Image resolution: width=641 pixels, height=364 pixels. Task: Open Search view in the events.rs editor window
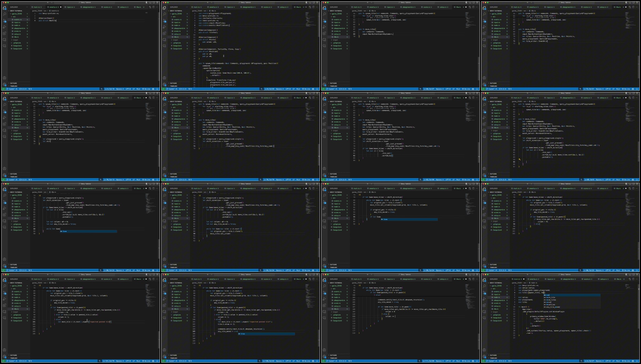click(4, 14)
